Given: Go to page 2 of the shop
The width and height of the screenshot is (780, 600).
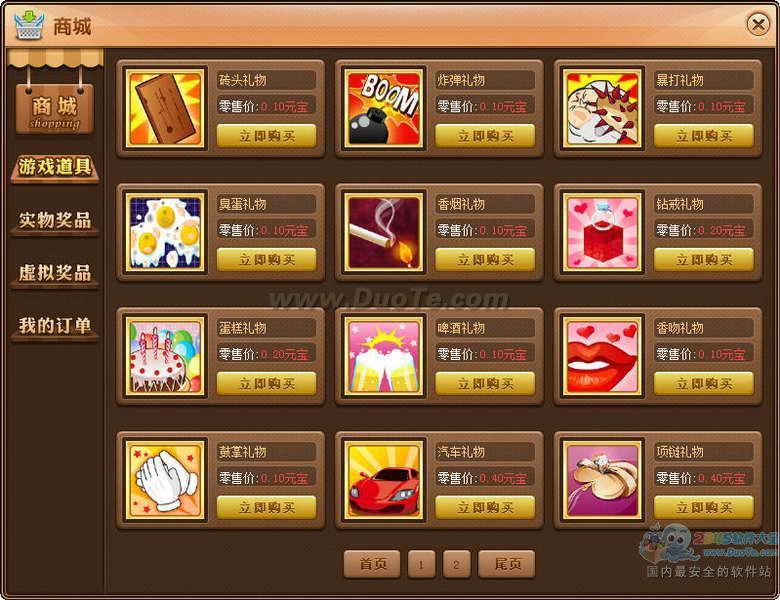Looking at the screenshot, I should [x=456, y=564].
